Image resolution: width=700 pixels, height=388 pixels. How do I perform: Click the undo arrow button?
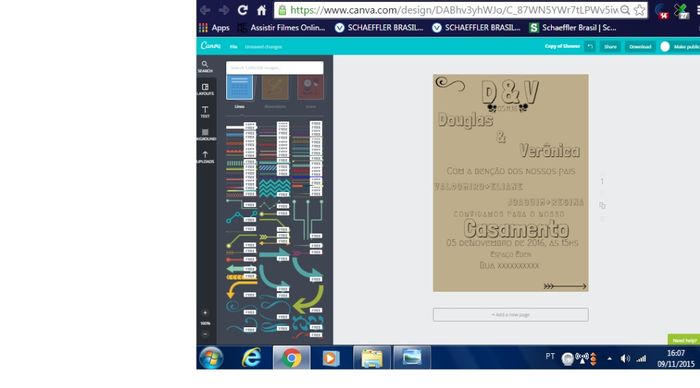[590, 46]
